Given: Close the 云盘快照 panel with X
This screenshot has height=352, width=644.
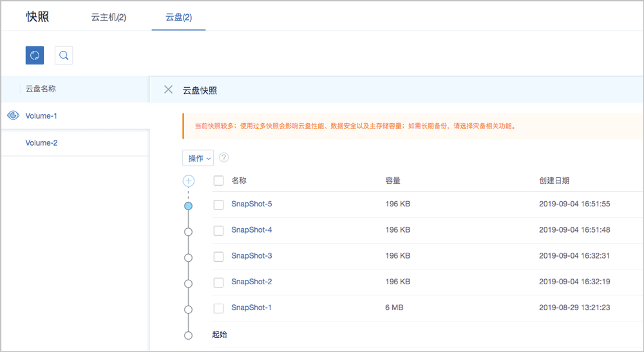Looking at the screenshot, I should point(168,90).
